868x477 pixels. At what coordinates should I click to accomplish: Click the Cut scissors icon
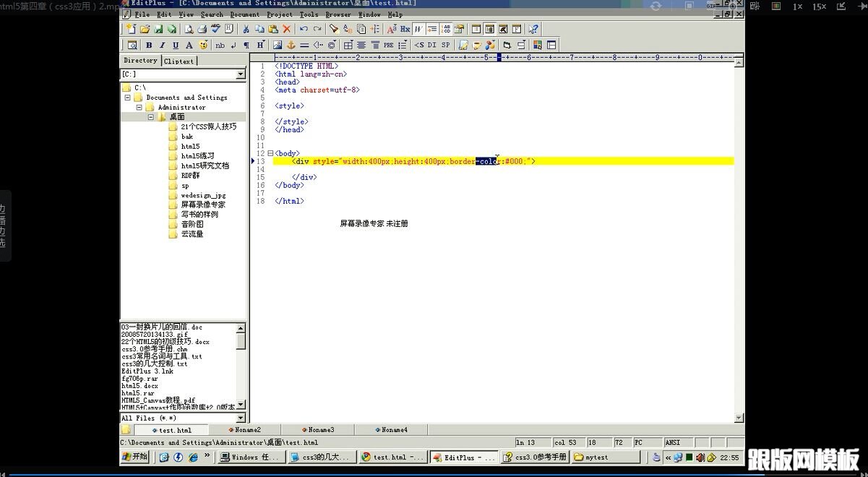(x=246, y=29)
